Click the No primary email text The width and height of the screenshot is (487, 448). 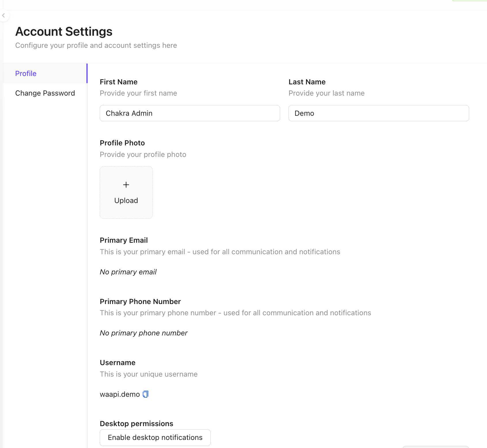point(128,272)
